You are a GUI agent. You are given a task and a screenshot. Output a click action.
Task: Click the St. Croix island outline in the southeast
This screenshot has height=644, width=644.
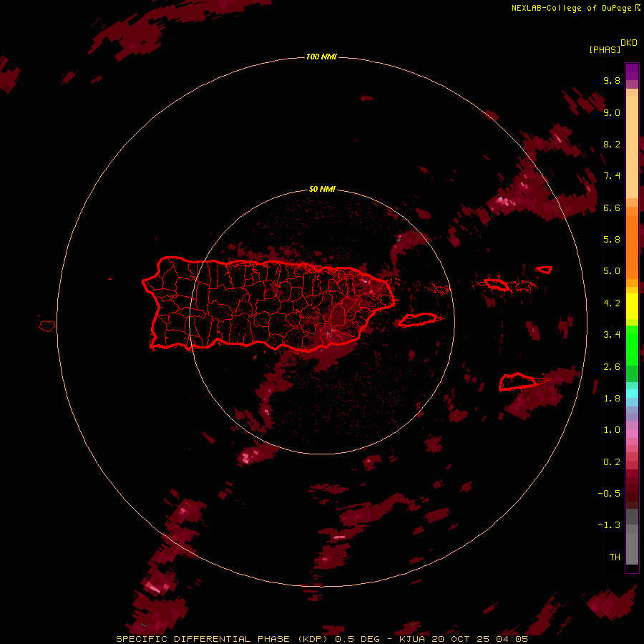pos(517,381)
